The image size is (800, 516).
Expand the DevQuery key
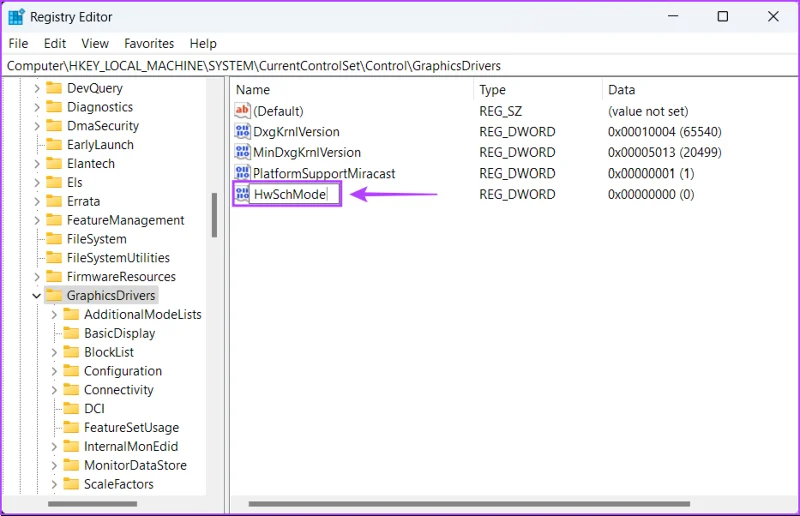tap(37, 88)
